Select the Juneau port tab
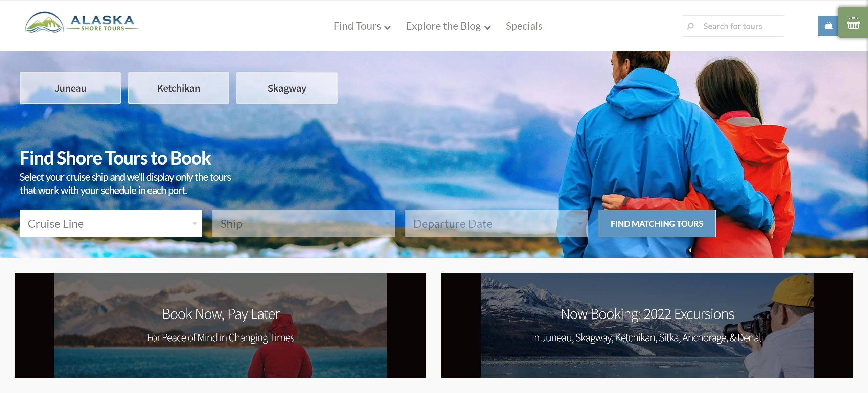The image size is (868, 393). pyautogui.click(x=71, y=88)
